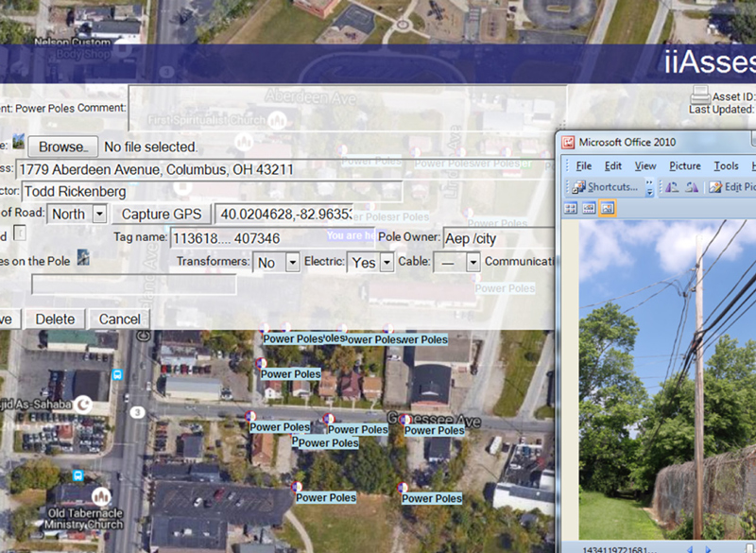The height and width of the screenshot is (553, 756).
Task: Open the side of Road North dropdown
Action: pos(99,214)
